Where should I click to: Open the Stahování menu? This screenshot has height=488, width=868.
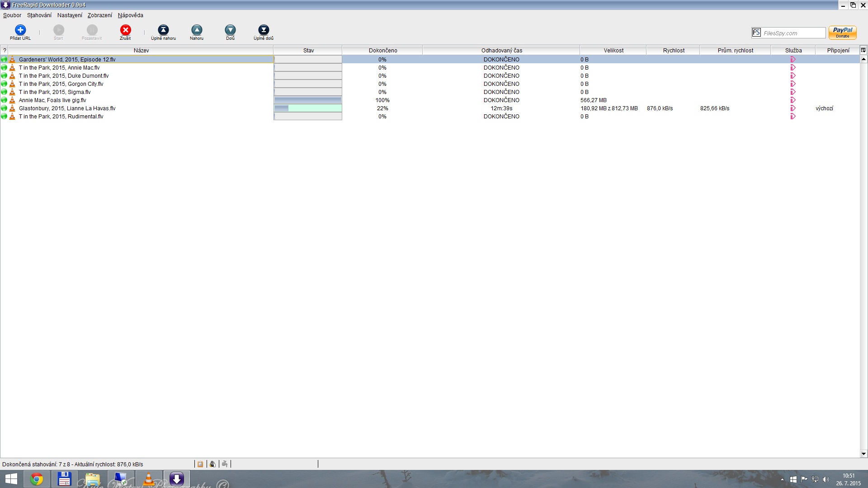[39, 15]
